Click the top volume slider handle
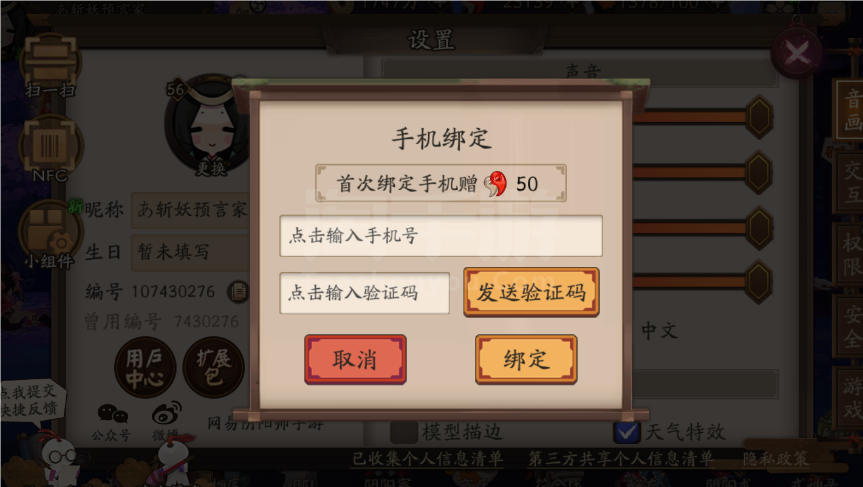The width and height of the screenshot is (863, 487). click(x=759, y=117)
